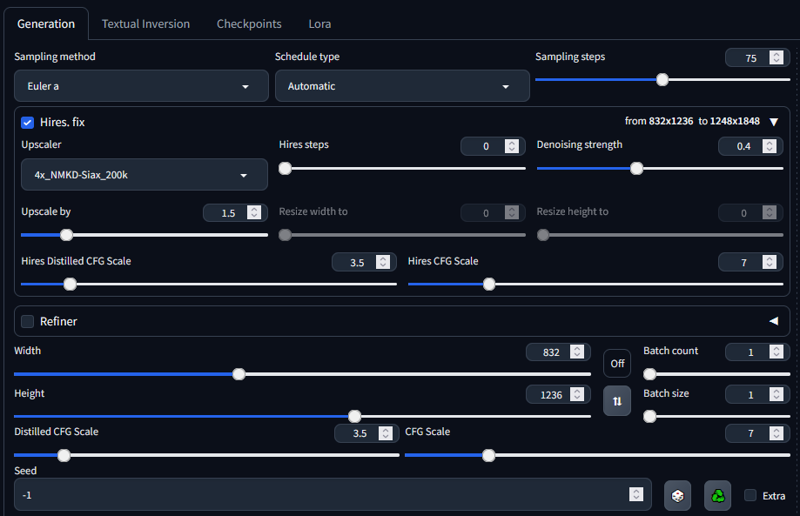Open the Upscaler 4x_NMKD-Siax_200k dropdown
Screen dimensions: 800x516
(x=144, y=175)
